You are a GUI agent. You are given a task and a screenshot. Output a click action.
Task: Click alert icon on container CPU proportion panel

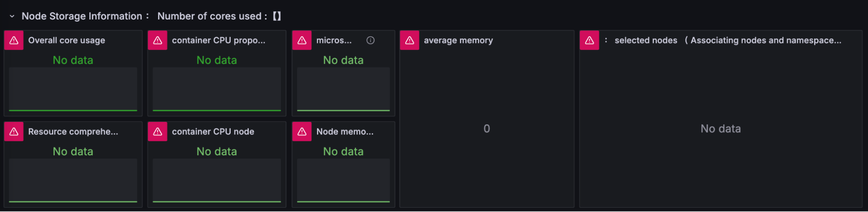pyautogui.click(x=158, y=40)
